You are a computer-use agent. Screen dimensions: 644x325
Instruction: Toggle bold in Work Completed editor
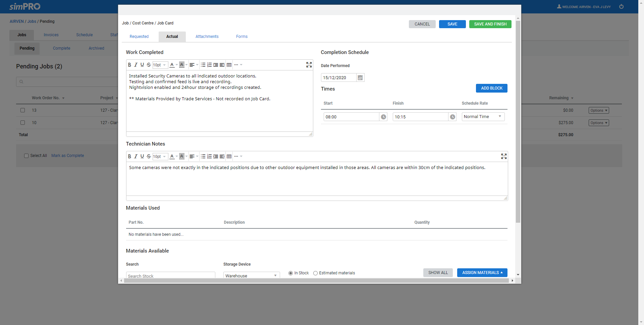(129, 65)
